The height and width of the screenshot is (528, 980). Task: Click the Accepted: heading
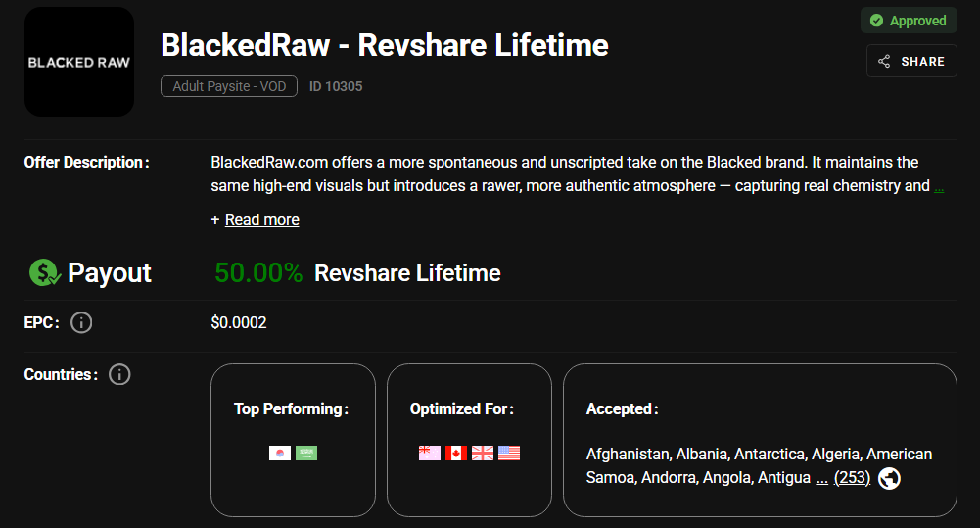point(622,409)
